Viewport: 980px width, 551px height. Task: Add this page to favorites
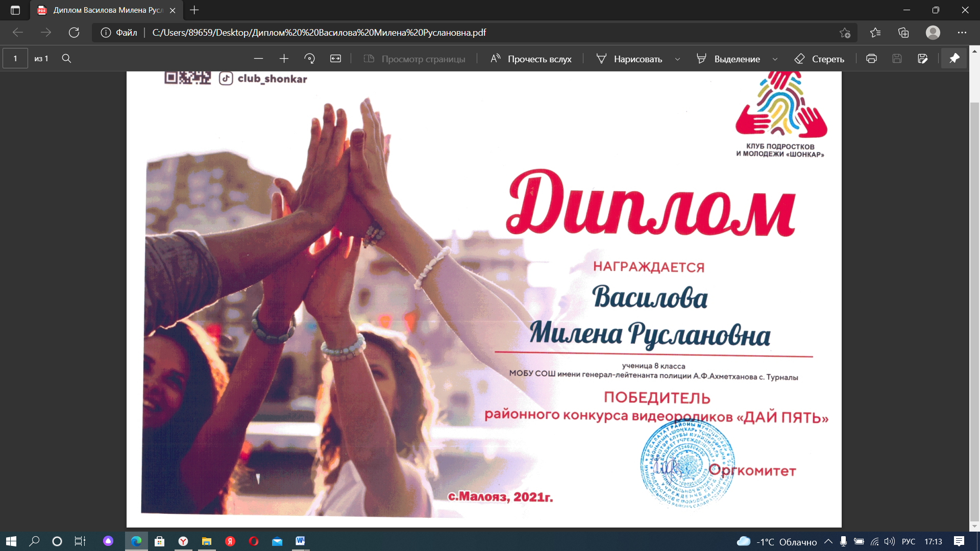tap(845, 33)
